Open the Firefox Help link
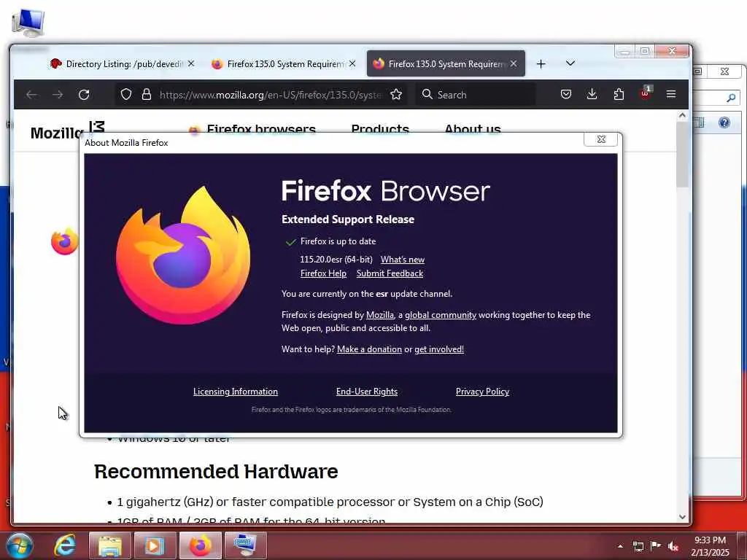Screen dimensions: 747x560 323,273
